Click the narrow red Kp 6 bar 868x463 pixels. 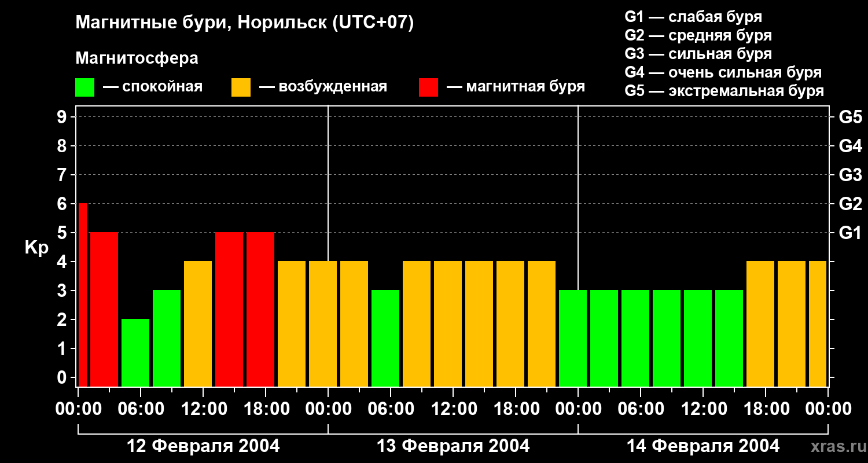[83, 295]
